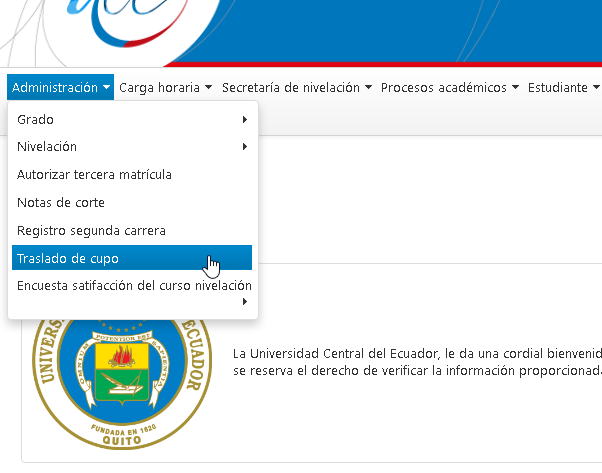Open Encuesta satifacción del curso nivelación
602x473 pixels.
(133, 286)
